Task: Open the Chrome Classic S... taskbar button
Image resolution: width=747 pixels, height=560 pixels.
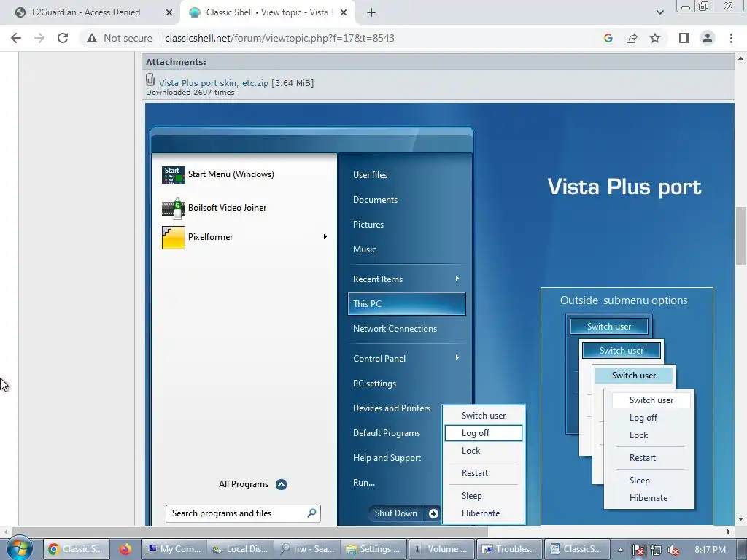Action: (x=76, y=549)
